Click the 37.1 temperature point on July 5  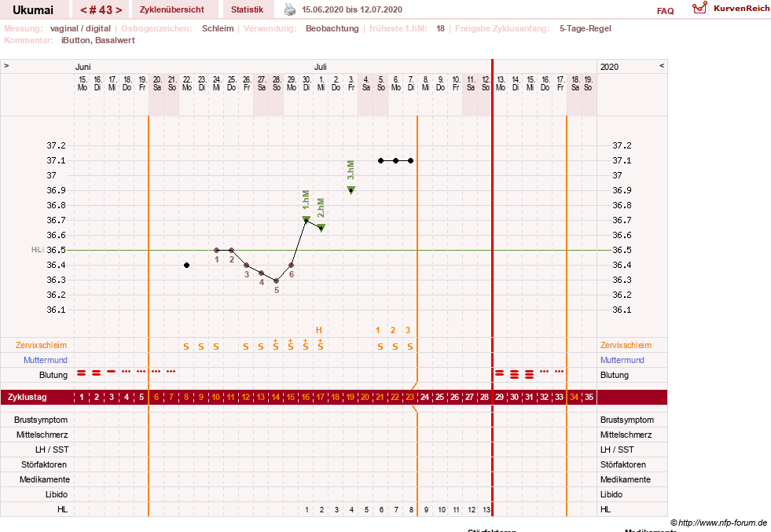click(380, 161)
